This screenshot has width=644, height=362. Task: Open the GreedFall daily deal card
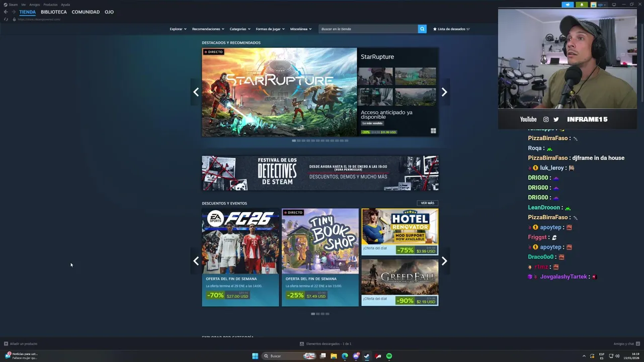pyautogui.click(x=400, y=283)
